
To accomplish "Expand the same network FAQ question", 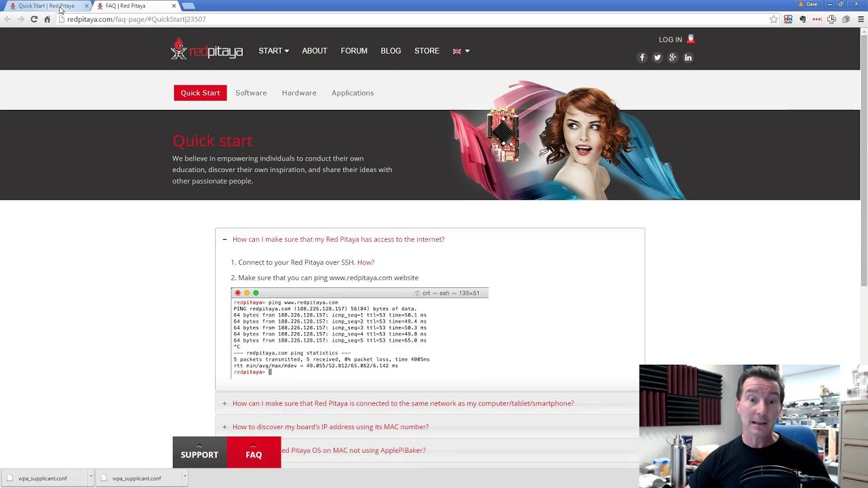I will tap(403, 403).
